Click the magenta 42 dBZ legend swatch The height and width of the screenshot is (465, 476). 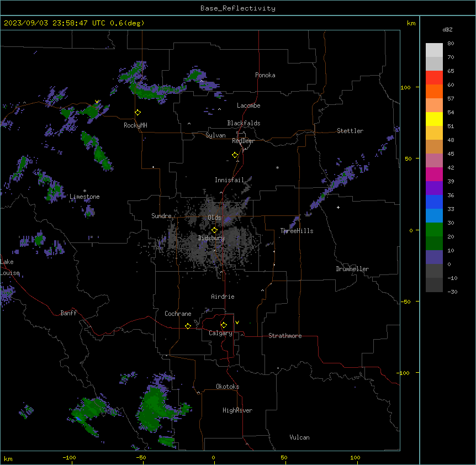coord(434,174)
